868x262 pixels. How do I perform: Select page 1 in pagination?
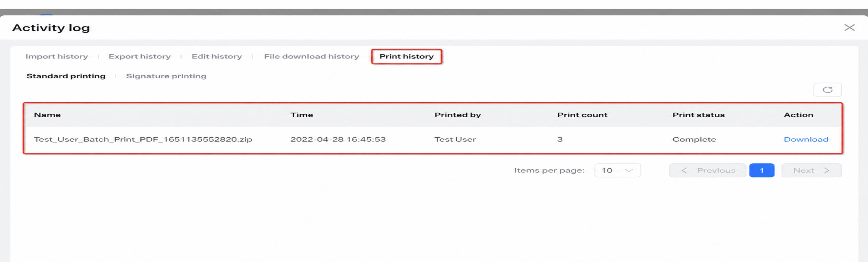[x=761, y=170]
